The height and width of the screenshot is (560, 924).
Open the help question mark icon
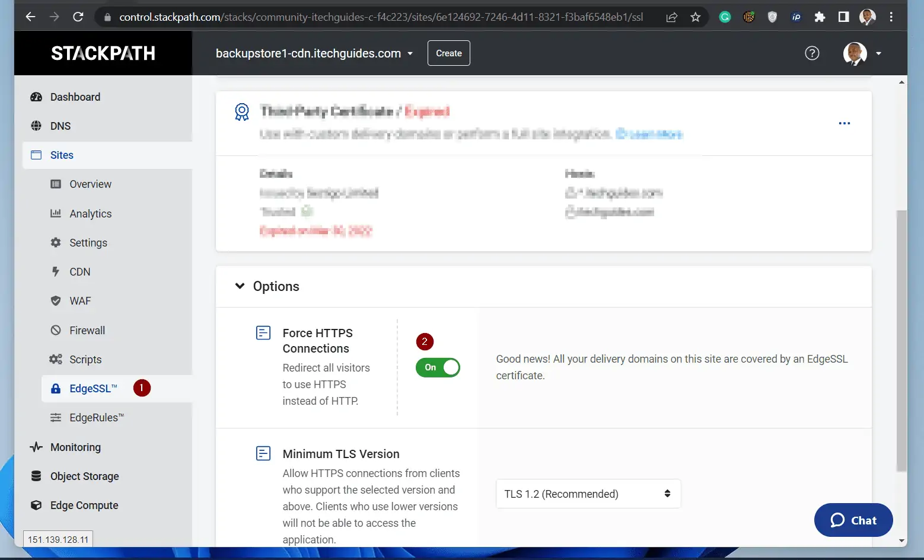point(812,53)
